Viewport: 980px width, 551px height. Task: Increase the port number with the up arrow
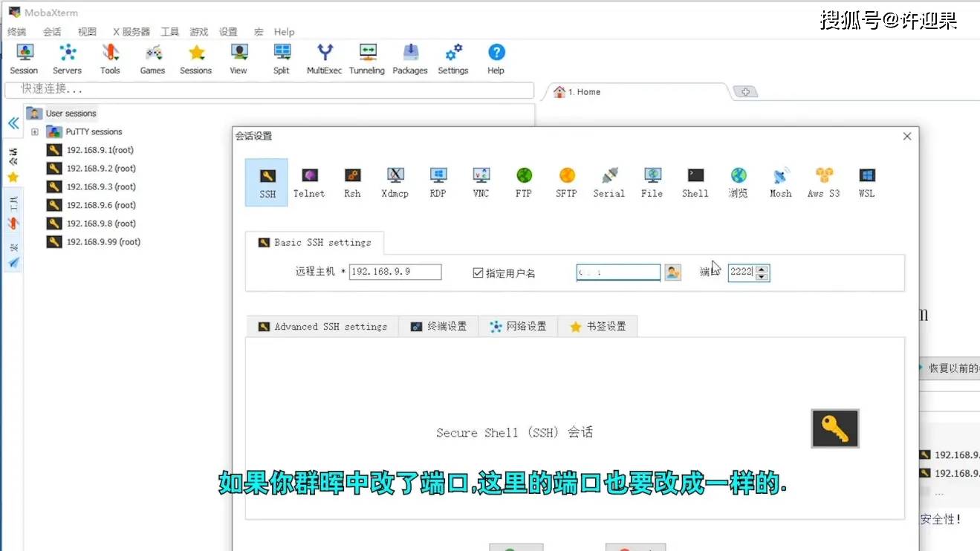coord(762,269)
